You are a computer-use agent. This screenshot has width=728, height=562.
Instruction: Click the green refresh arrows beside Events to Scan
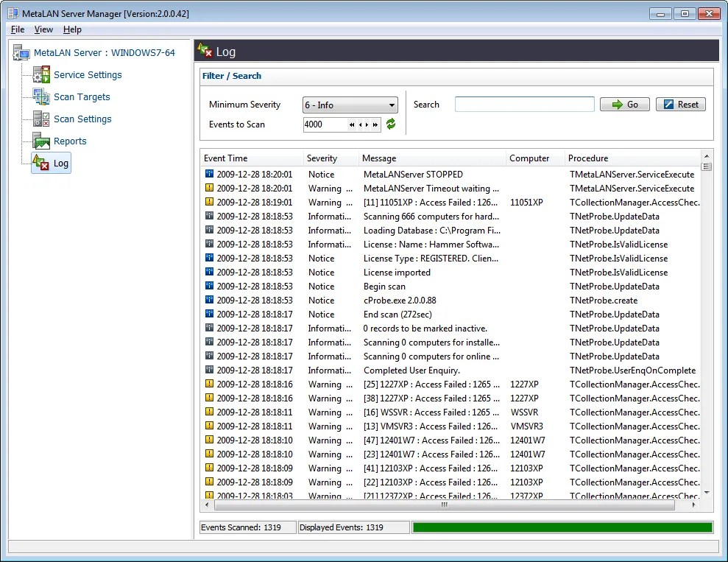click(391, 124)
